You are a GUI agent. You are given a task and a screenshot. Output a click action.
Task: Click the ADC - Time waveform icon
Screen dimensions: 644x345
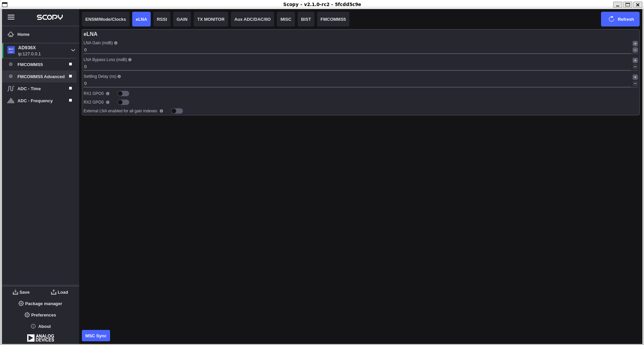tap(11, 89)
